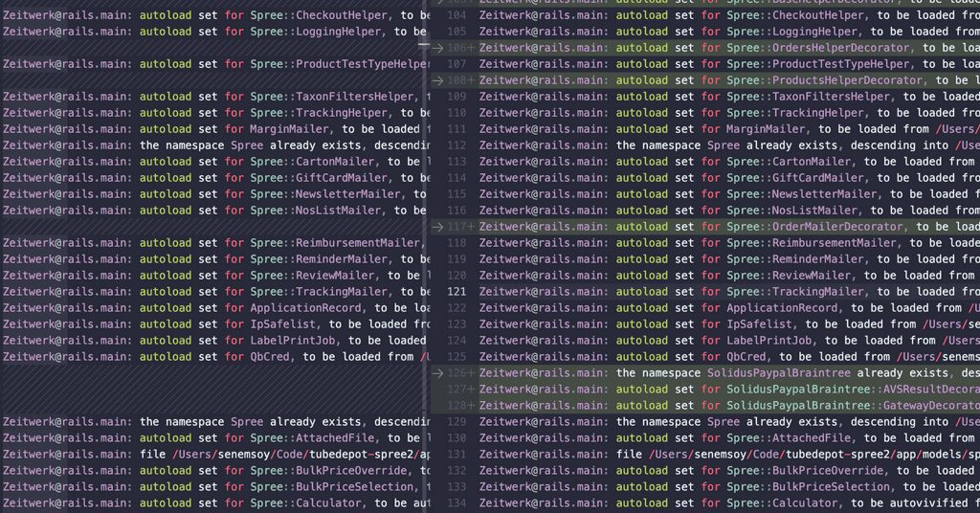This screenshot has width=980, height=513.
Task: Click the SolidusPaypalBraintree::GatewayDecorato line
Action: pos(729,406)
